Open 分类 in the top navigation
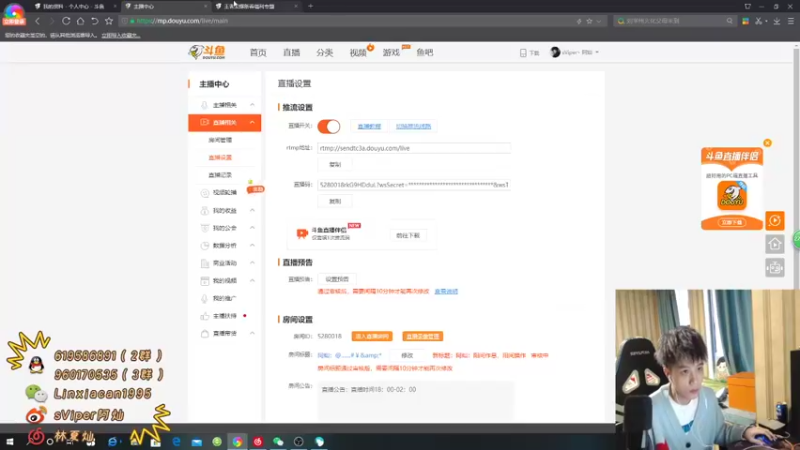The height and width of the screenshot is (450, 800). click(x=324, y=53)
